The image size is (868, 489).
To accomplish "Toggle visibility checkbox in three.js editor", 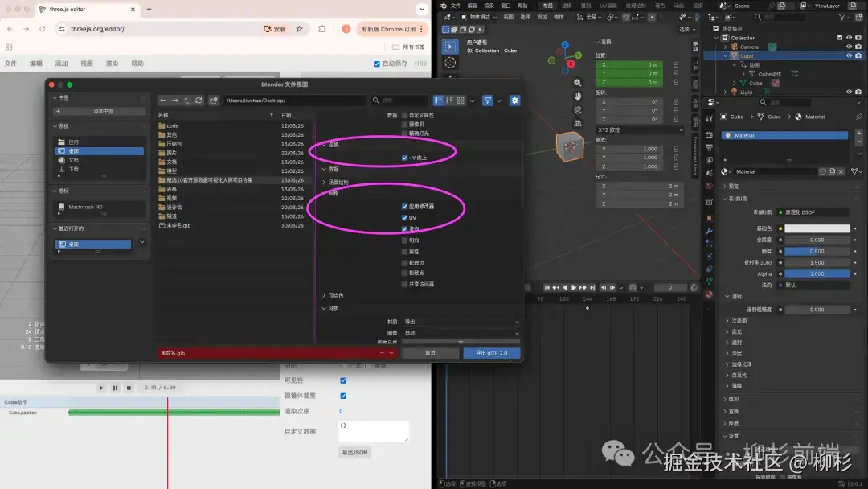I will coord(343,380).
